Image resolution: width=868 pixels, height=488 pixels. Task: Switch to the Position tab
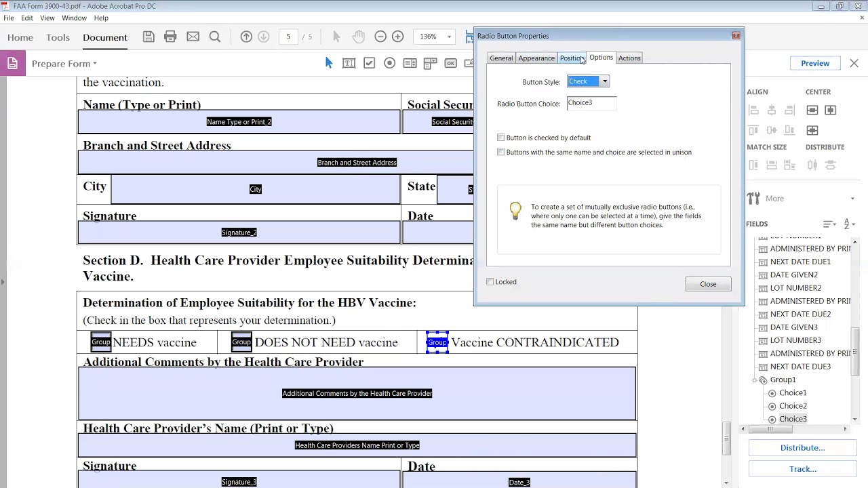pos(571,58)
